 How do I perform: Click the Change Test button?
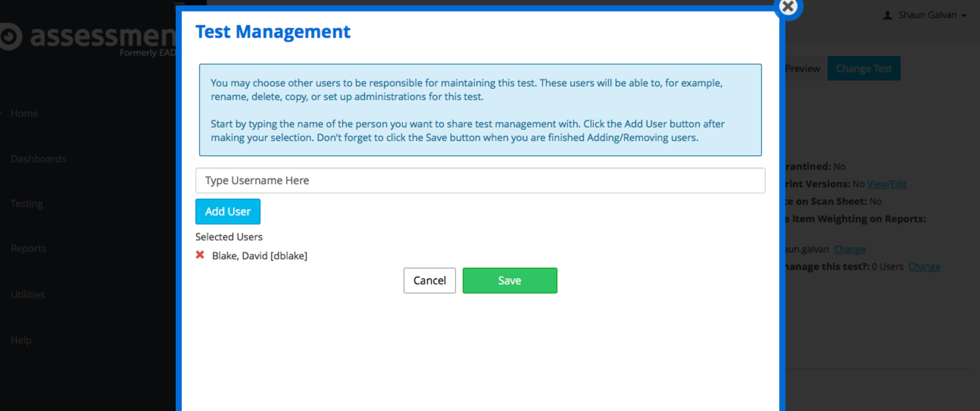coord(864,68)
